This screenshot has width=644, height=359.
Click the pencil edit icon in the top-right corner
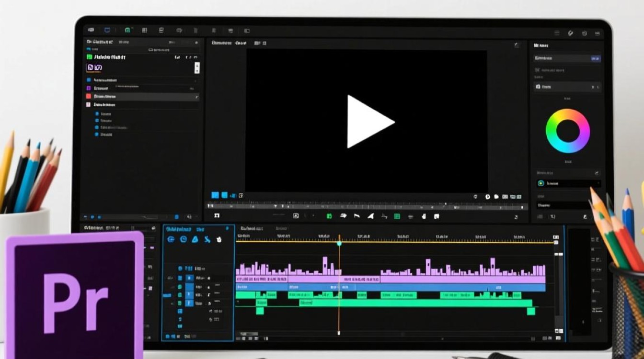[570, 33]
